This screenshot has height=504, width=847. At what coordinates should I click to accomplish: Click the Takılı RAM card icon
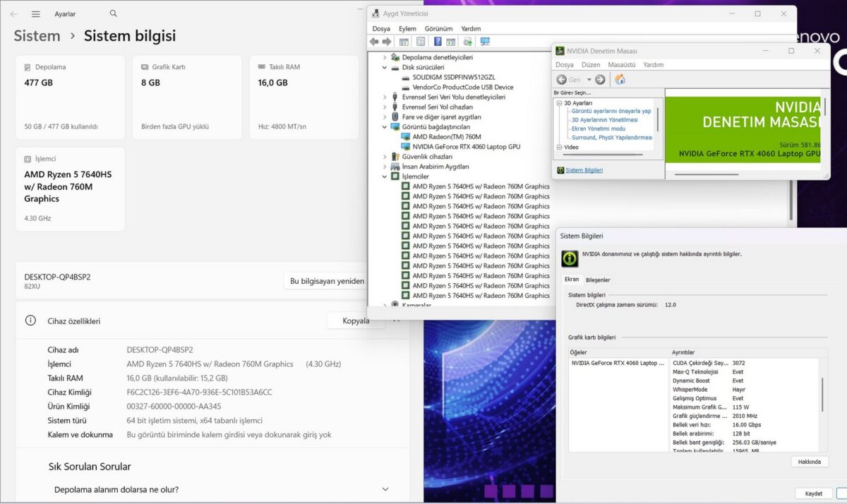click(262, 67)
